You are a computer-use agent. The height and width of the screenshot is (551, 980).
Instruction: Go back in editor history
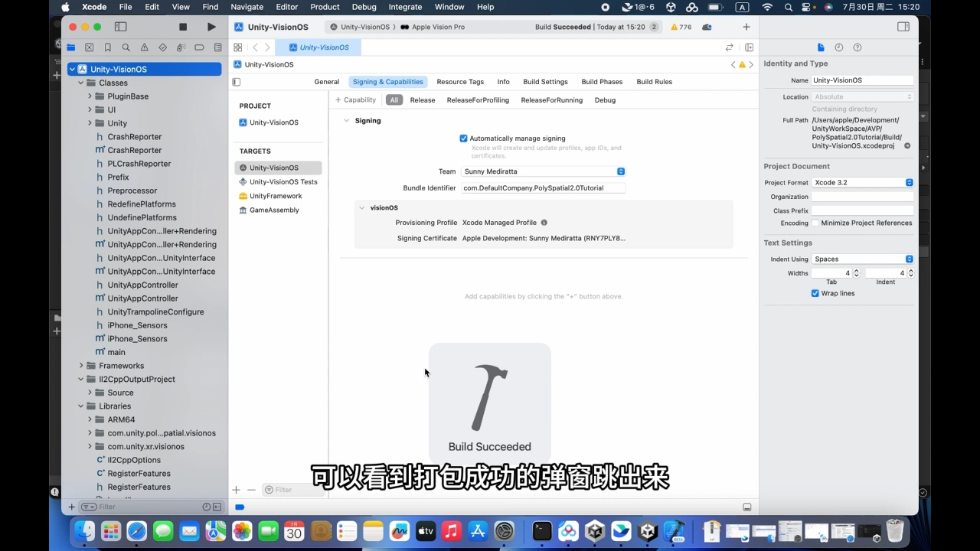point(255,47)
